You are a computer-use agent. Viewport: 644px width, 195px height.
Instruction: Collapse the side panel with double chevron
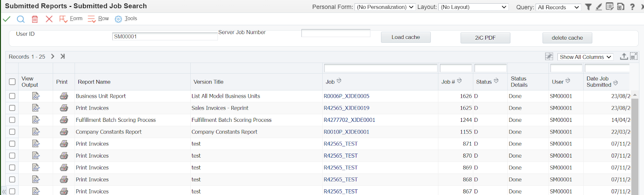4,191
